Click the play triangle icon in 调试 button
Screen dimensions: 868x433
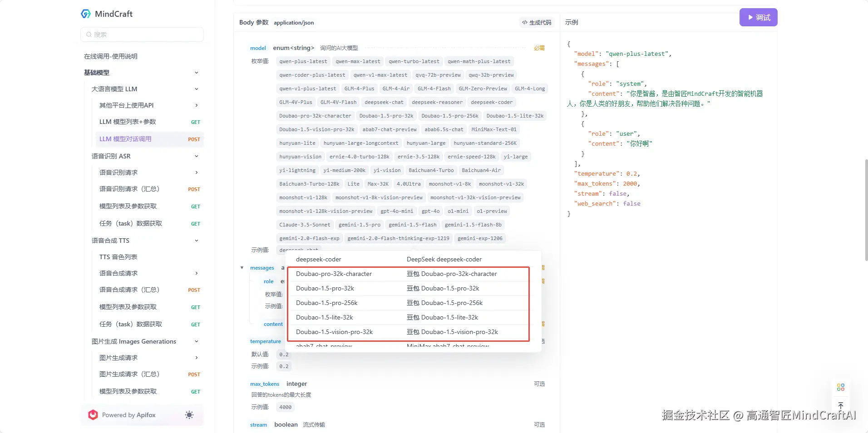[x=750, y=17]
